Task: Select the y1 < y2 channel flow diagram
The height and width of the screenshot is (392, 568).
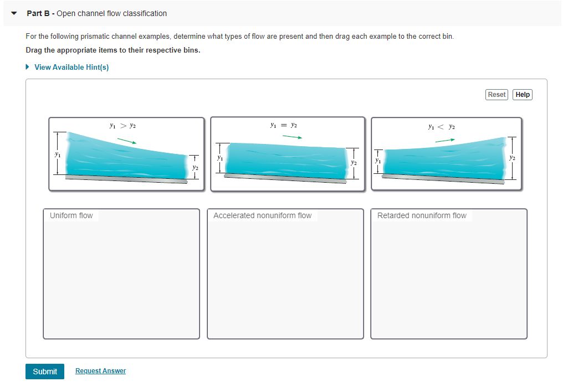Action: coord(447,153)
